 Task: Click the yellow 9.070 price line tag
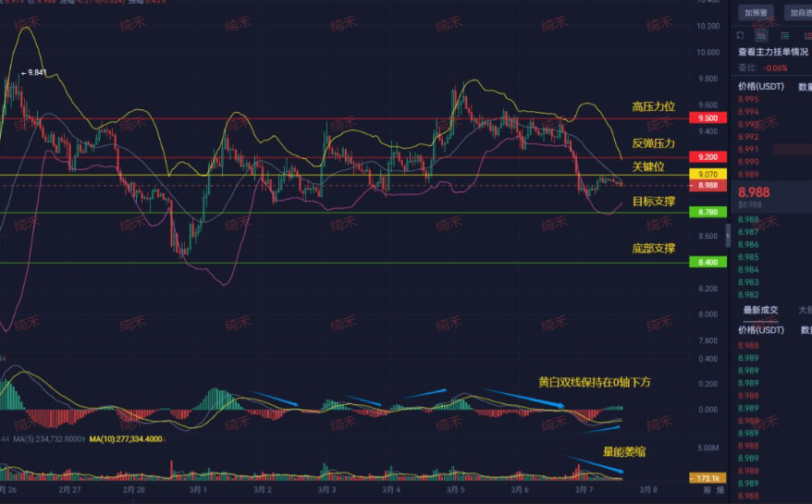pyautogui.click(x=707, y=175)
